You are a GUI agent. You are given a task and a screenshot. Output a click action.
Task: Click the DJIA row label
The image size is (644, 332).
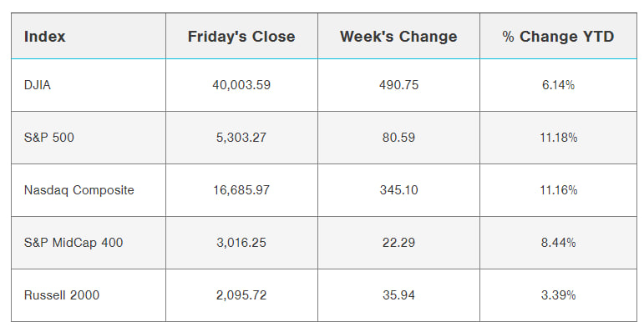coord(38,85)
